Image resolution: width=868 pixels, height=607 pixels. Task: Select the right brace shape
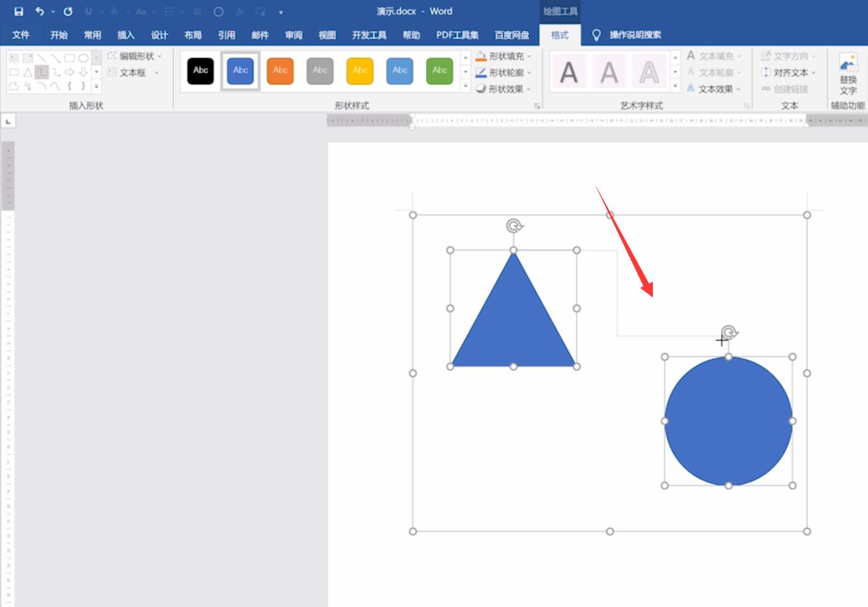coord(84,86)
